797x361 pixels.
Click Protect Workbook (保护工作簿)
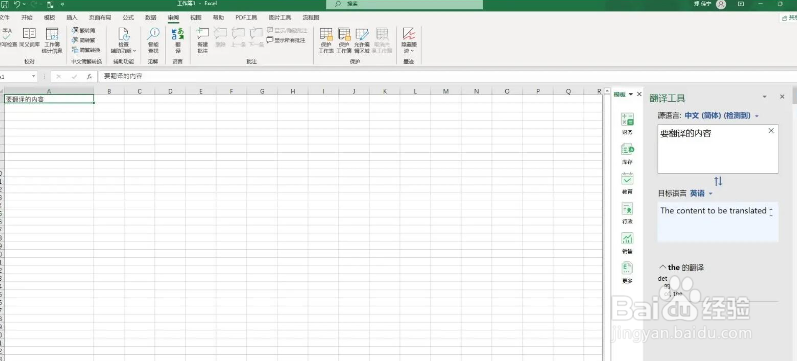(x=344, y=41)
